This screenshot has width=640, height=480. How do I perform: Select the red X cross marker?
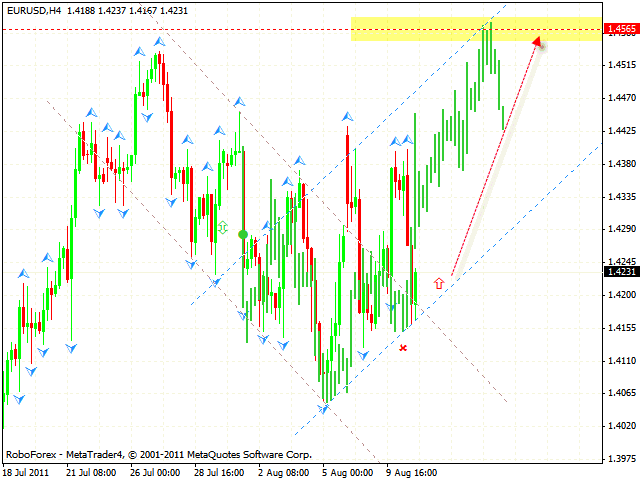[x=403, y=348]
